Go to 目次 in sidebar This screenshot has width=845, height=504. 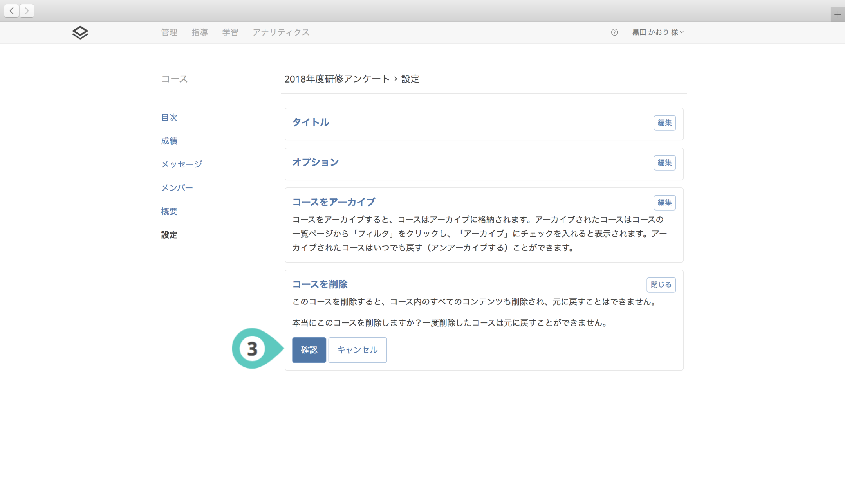click(169, 117)
